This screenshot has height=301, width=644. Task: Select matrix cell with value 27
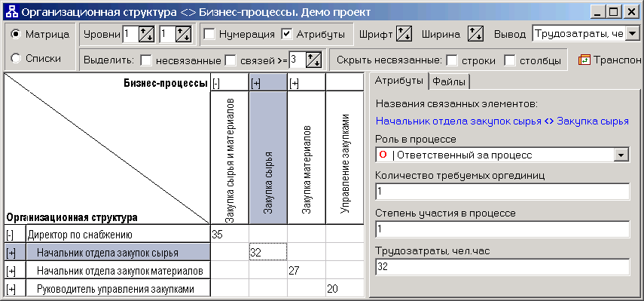(x=307, y=271)
